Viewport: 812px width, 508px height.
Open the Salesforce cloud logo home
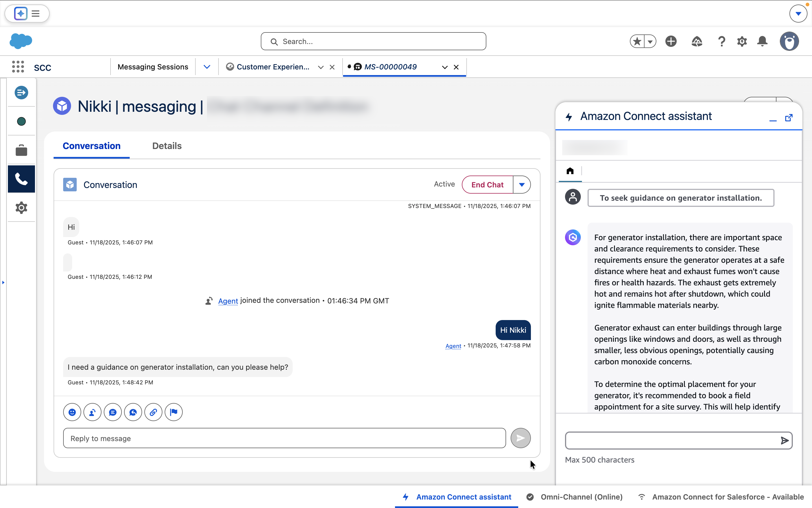(x=21, y=41)
